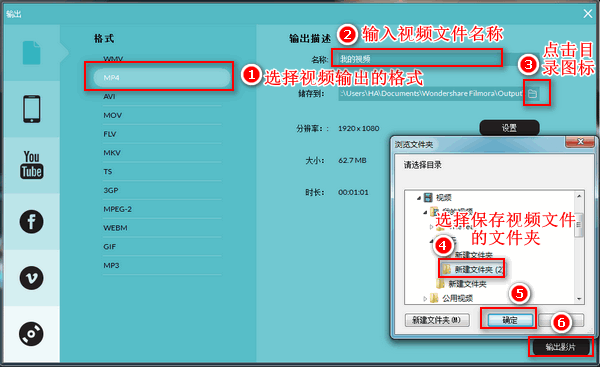Choose the DVD burning tab
Viewport: 600px width, 367px height.
click(31, 334)
